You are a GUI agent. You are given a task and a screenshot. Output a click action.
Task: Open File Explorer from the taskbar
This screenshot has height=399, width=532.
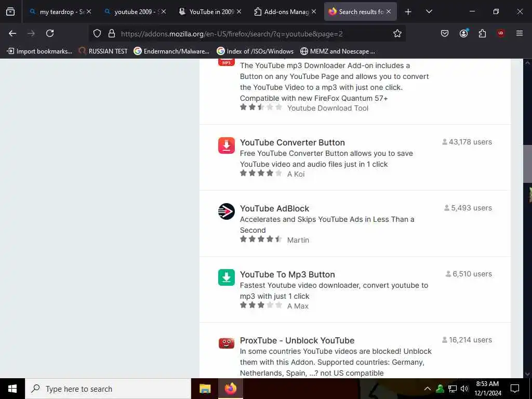pos(205,389)
